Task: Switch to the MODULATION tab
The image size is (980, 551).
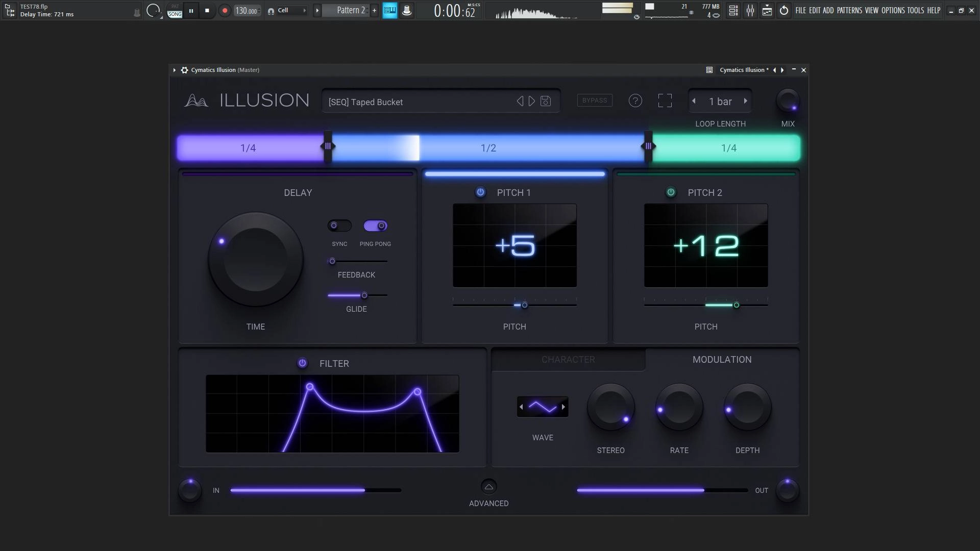Action: (722, 360)
